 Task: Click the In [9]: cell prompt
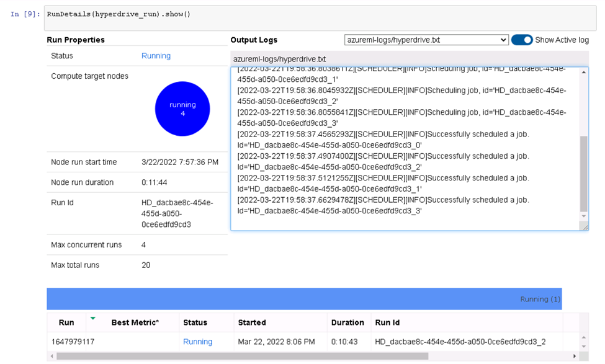pos(25,14)
